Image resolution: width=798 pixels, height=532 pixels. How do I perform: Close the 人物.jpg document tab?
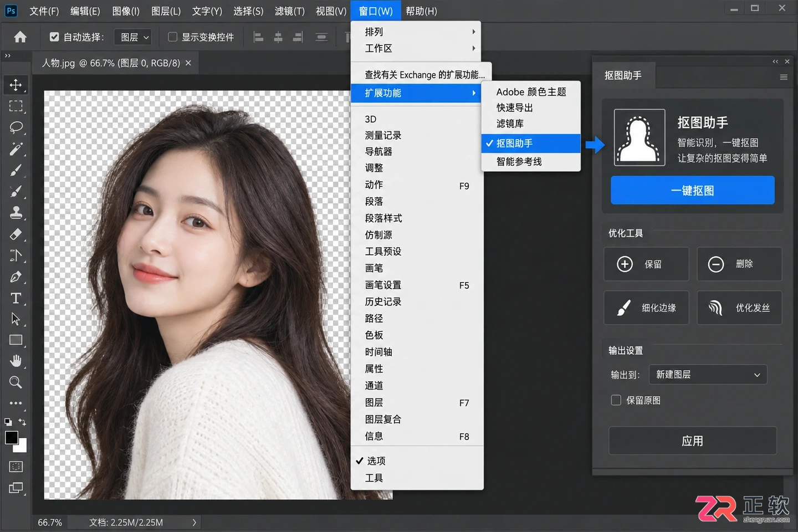click(188, 63)
